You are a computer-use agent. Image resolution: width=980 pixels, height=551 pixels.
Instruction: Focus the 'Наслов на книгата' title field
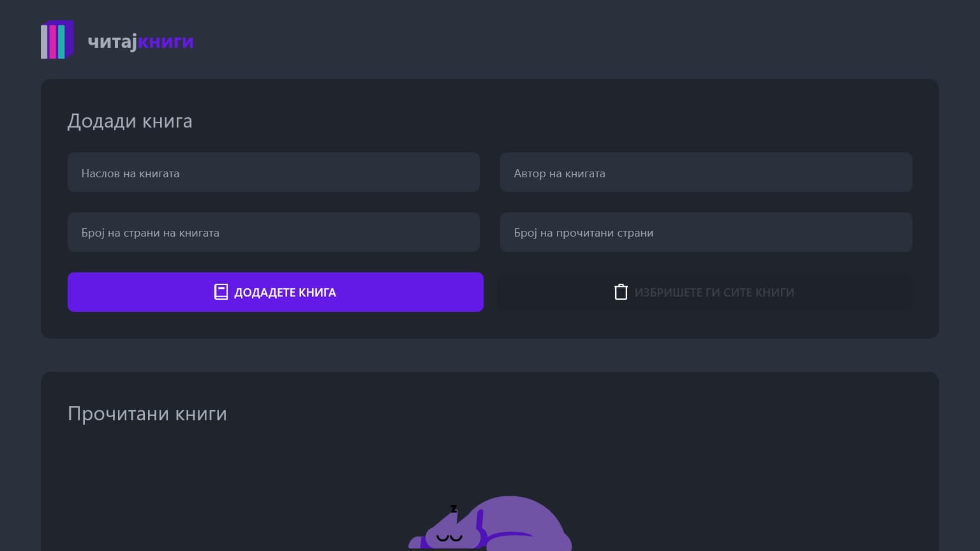click(x=273, y=172)
